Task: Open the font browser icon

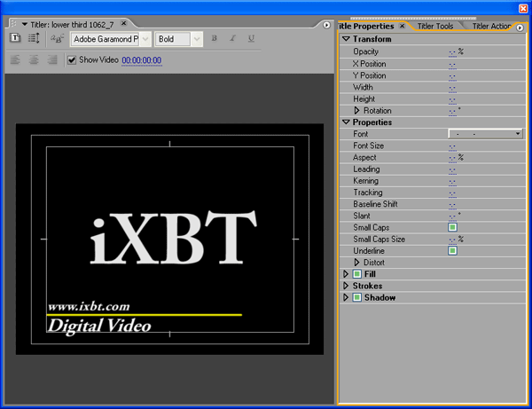Action: pyautogui.click(x=57, y=38)
